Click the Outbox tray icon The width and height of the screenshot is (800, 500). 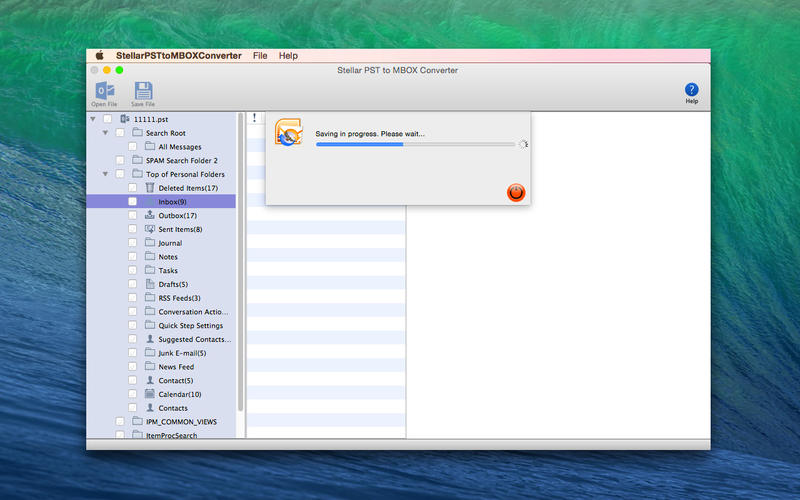[150, 215]
